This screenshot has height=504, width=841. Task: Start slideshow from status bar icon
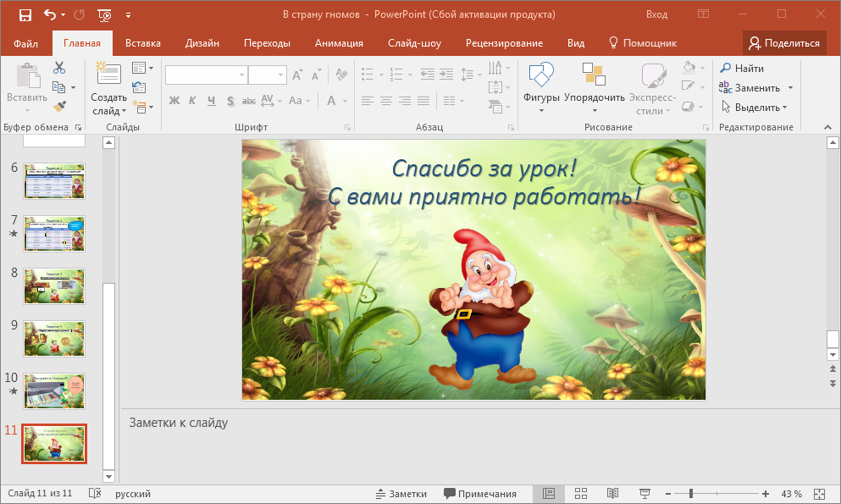[645, 494]
